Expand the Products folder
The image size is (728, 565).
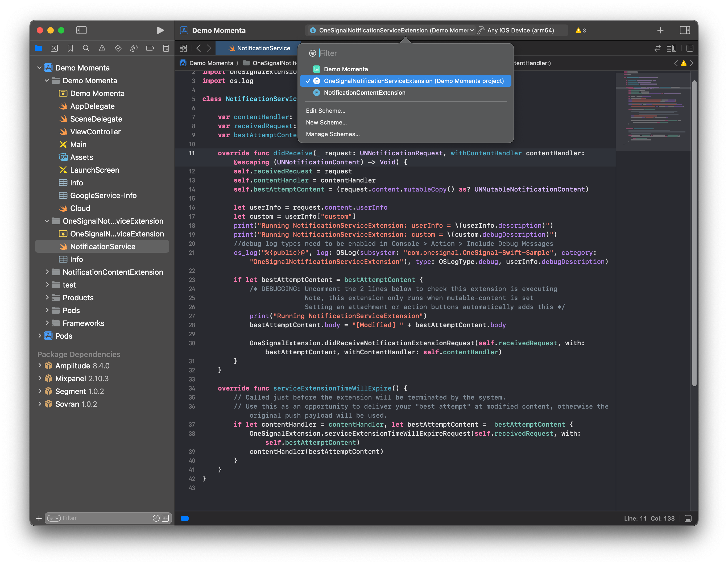47,297
